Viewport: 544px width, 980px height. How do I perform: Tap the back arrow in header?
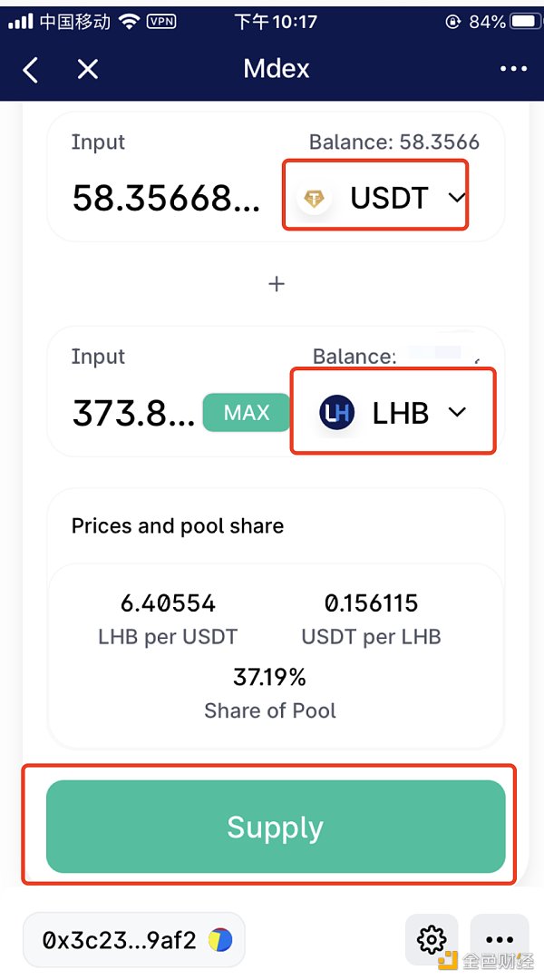(x=30, y=69)
